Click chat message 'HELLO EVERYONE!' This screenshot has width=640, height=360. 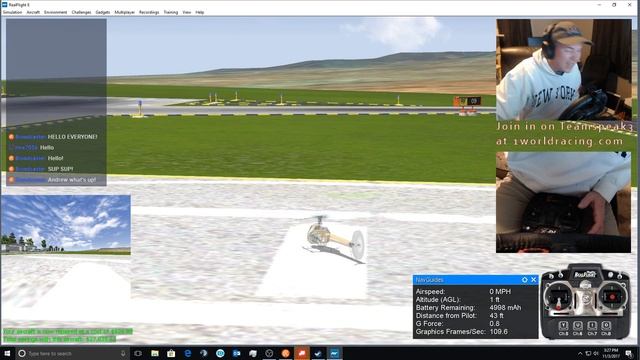click(72, 137)
